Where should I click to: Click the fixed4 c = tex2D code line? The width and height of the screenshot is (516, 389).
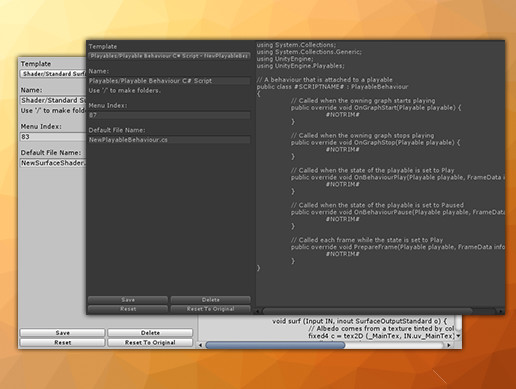click(381, 336)
